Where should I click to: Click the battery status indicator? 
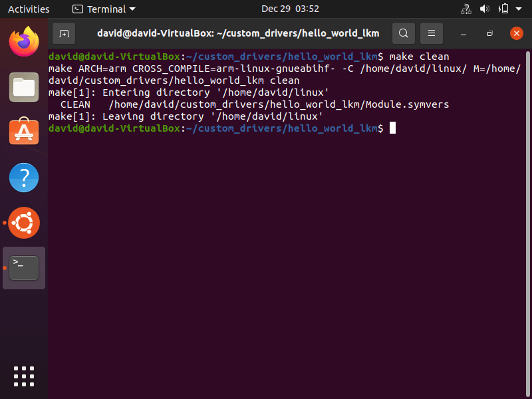tap(503, 9)
